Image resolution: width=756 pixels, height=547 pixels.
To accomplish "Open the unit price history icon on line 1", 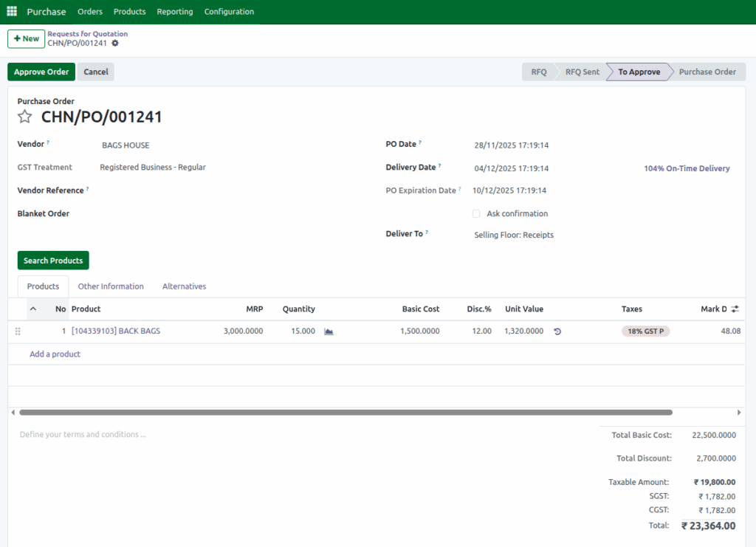I will pyautogui.click(x=557, y=331).
